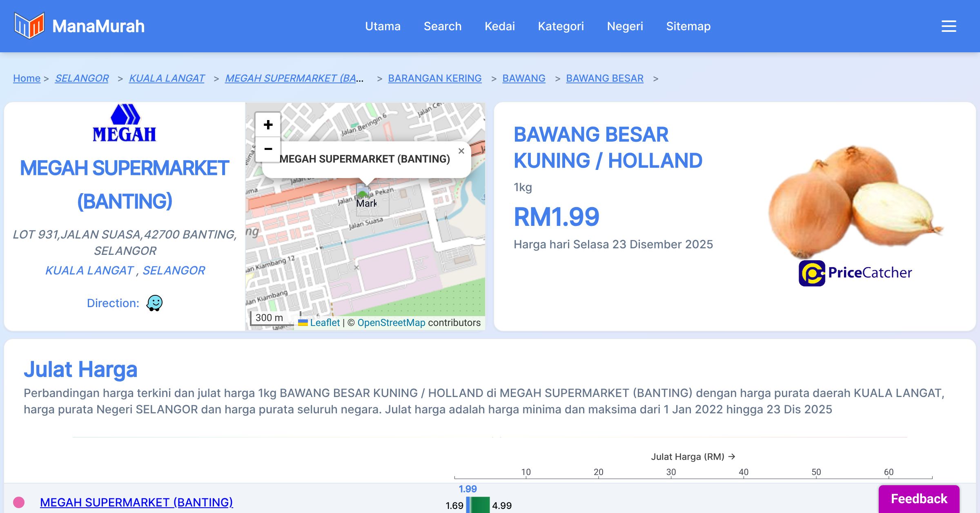This screenshot has width=980, height=513.
Task: Go to BARANGAN KERING breadcrumb
Action: tap(434, 78)
